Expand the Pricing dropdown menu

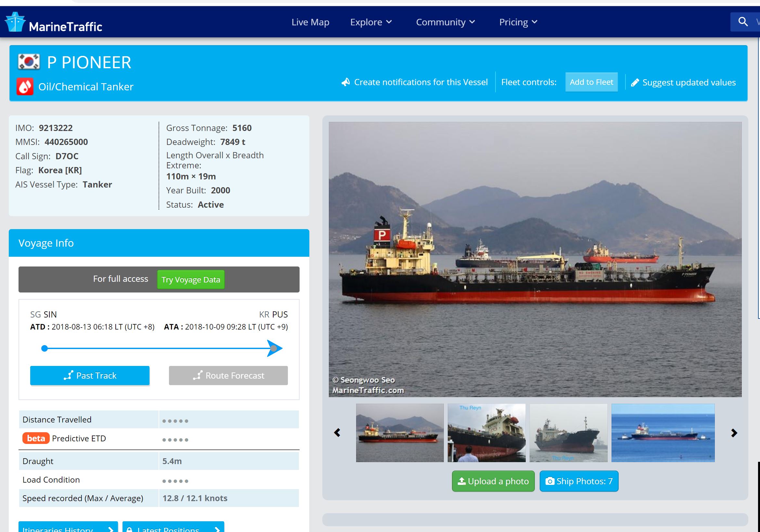[518, 22]
